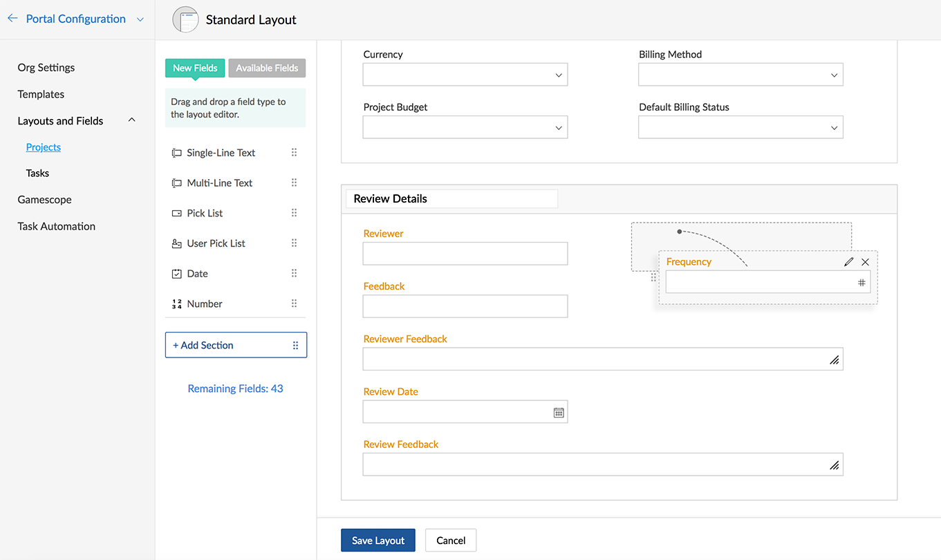Remove the Frequency field with X icon
The width and height of the screenshot is (941, 560).
click(x=865, y=262)
